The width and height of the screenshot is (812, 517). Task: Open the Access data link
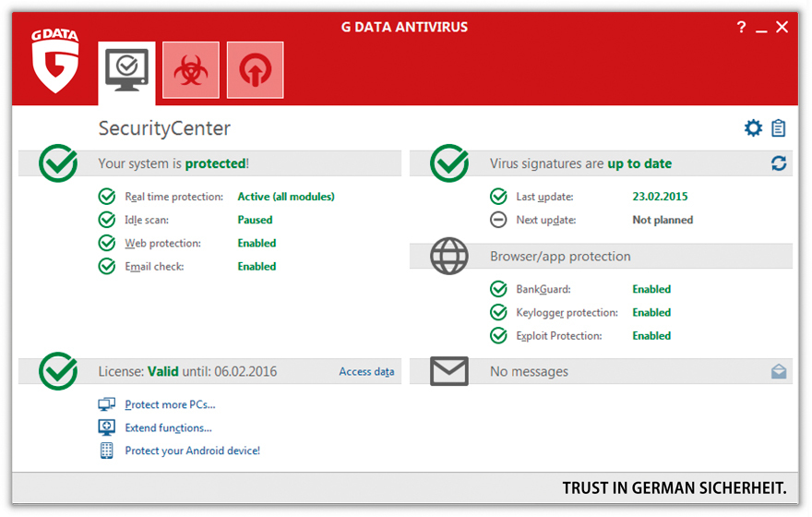point(366,371)
